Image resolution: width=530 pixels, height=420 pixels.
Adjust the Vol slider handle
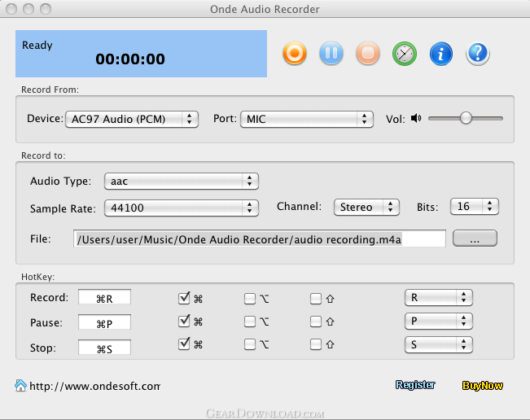466,118
